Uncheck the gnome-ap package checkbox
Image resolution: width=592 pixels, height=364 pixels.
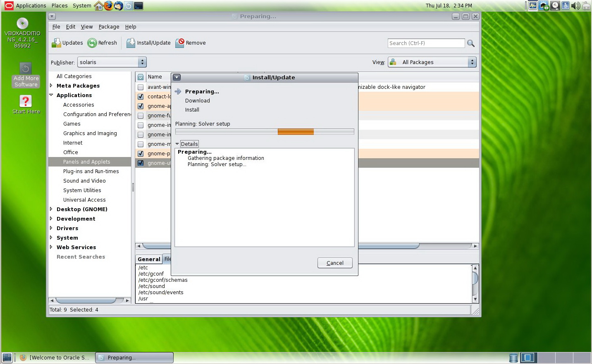click(x=141, y=106)
